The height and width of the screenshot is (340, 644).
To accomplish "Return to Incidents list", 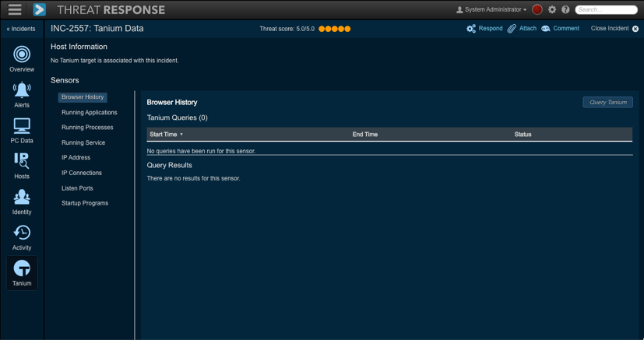I will [21, 29].
